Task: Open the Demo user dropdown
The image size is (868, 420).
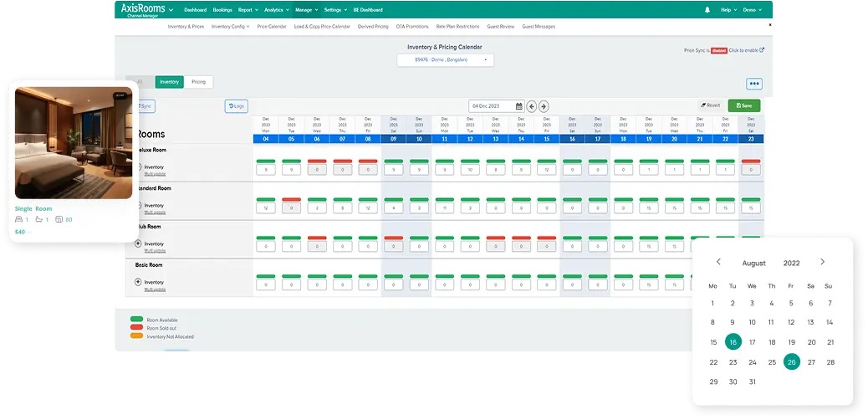Action: pos(752,9)
